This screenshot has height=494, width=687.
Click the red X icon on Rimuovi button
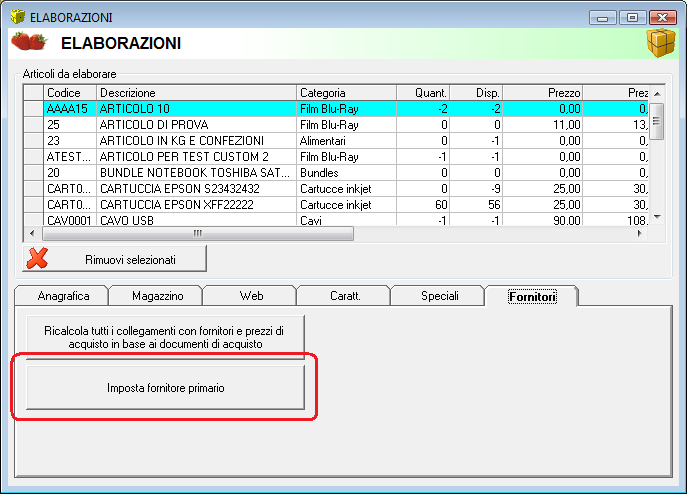[x=37, y=259]
